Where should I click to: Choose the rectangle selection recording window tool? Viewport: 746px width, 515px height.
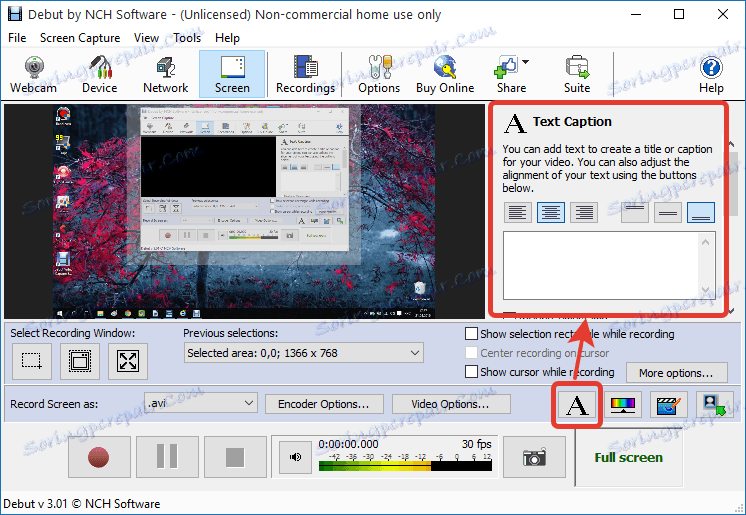pos(32,361)
